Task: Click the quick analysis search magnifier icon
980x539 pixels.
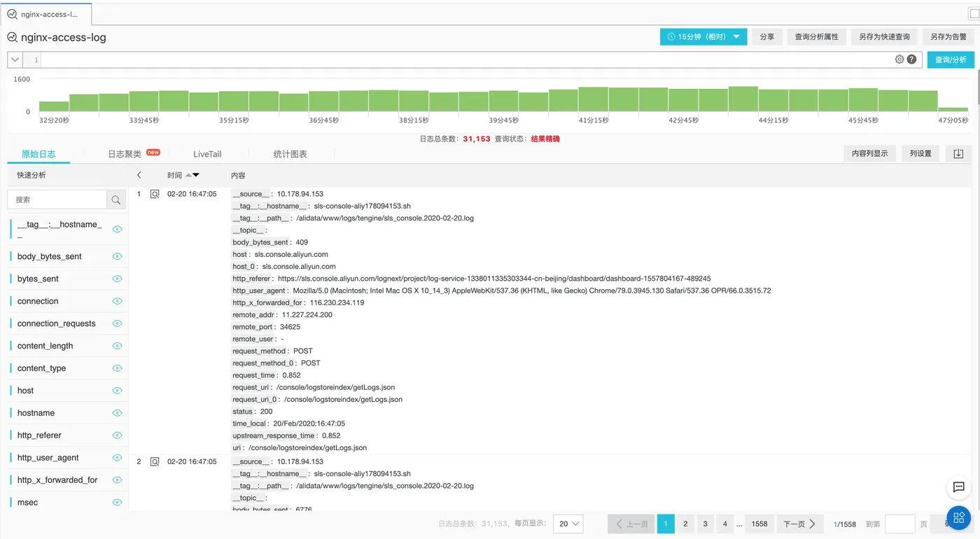Action: [115, 199]
